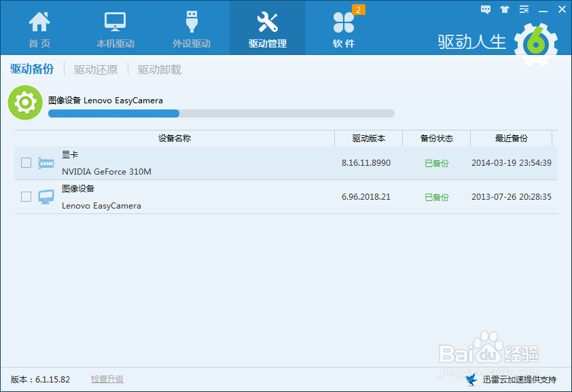Click the graphics card GAME icon
Image resolution: width=572 pixels, height=392 pixels.
pyautogui.click(x=46, y=163)
